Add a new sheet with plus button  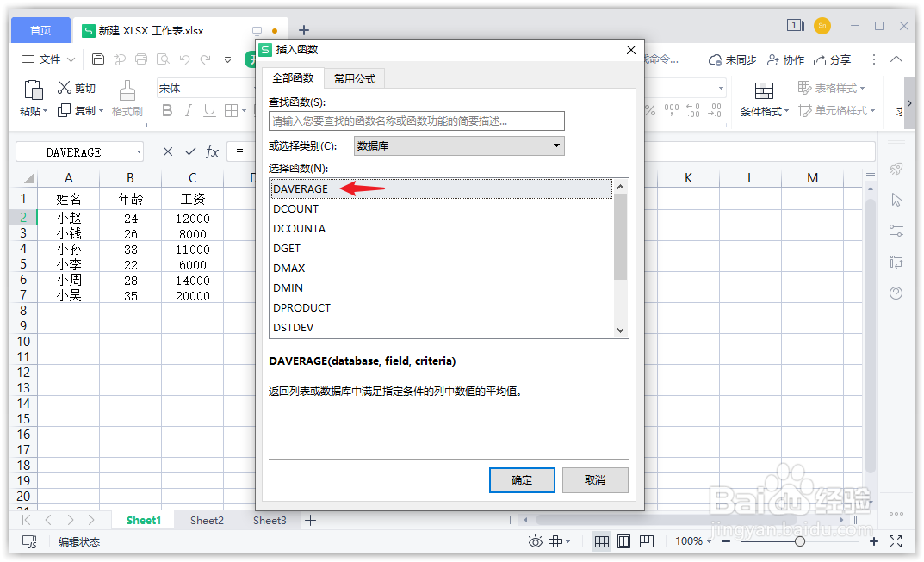coord(311,520)
